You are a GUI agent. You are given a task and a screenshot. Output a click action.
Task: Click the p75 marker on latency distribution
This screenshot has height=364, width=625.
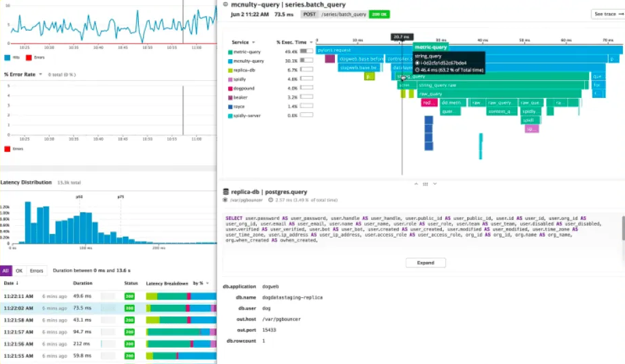pyautogui.click(x=121, y=197)
